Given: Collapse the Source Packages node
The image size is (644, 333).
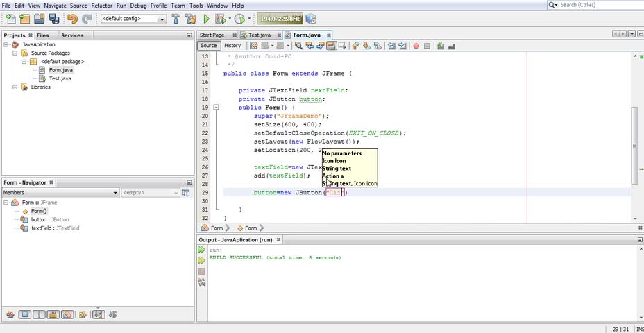Looking at the screenshot, I should 15,53.
